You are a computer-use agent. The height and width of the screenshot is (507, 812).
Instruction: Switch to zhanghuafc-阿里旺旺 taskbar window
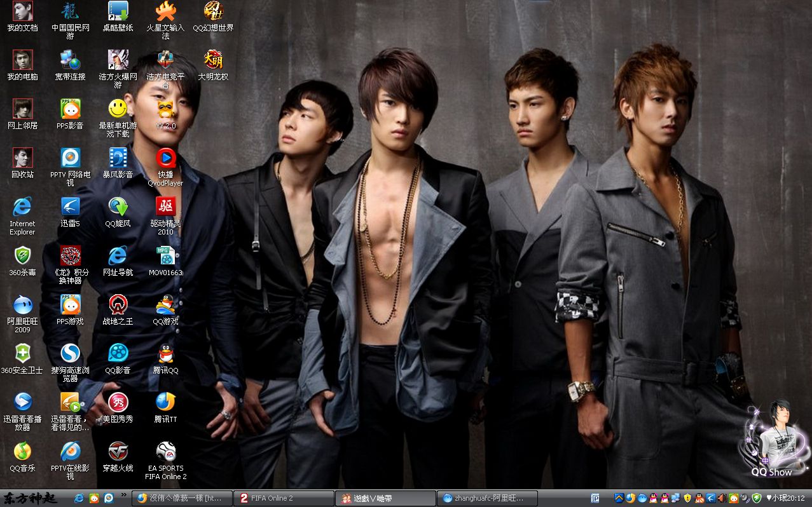[488, 498]
